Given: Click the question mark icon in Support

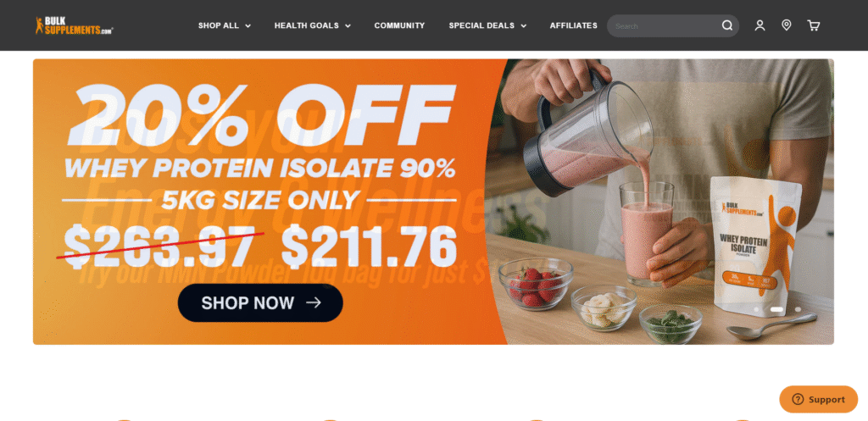Looking at the screenshot, I should pyautogui.click(x=798, y=400).
